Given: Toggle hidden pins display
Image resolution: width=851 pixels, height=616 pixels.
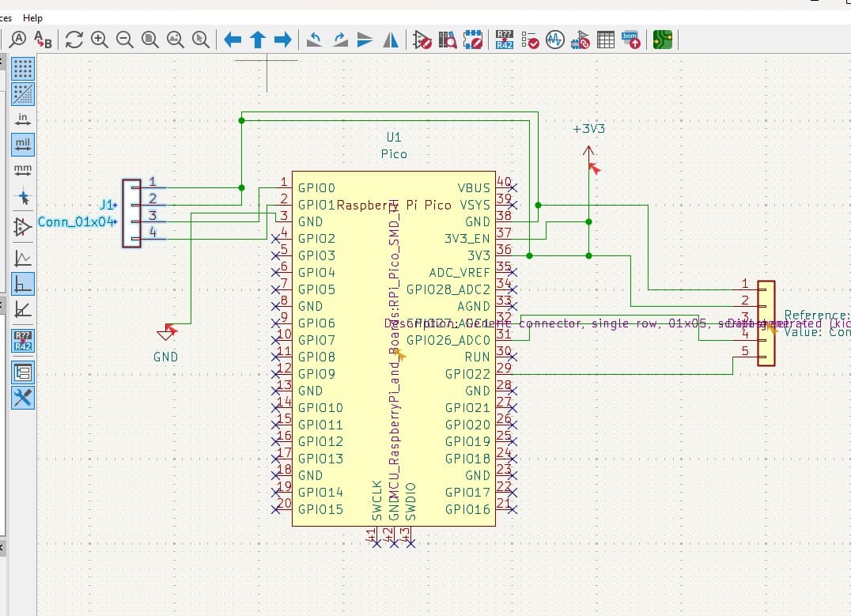Looking at the screenshot, I should pos(23,227).
